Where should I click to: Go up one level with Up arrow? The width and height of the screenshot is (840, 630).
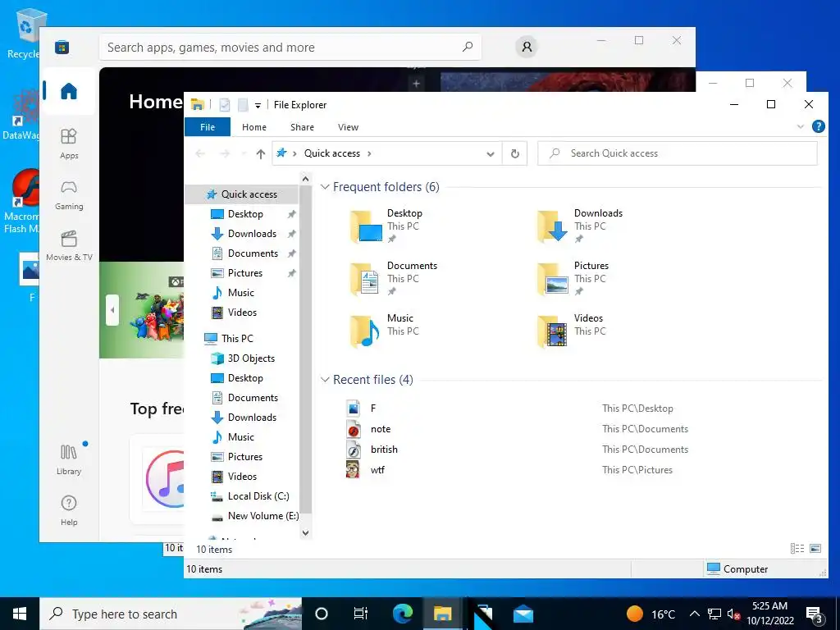tap(260, 153)
